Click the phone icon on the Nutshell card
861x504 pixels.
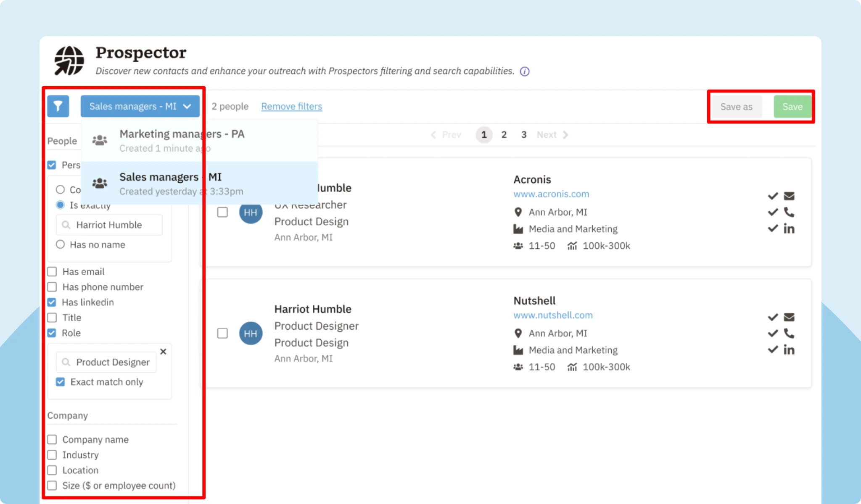(x=789, y=333)
